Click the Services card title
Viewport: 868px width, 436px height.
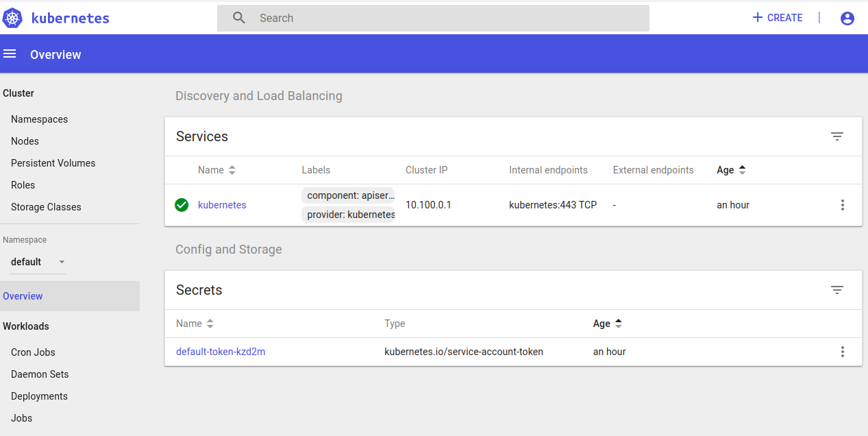click(202, 136)
